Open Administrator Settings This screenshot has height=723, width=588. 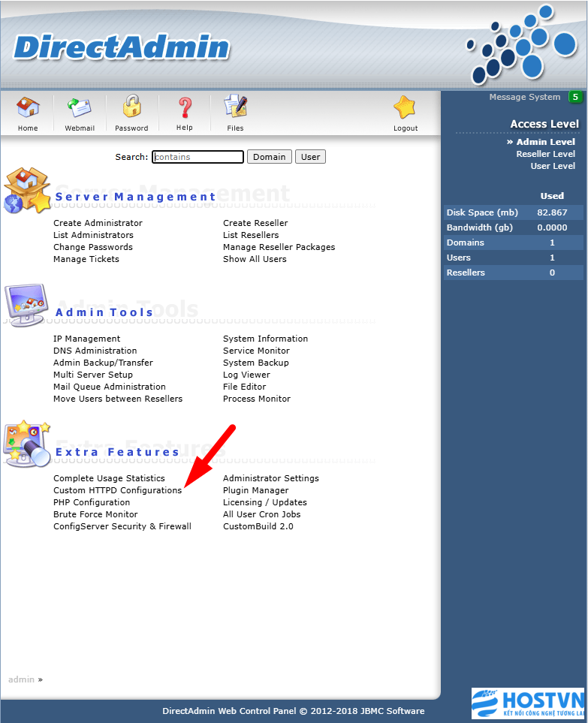271,478
